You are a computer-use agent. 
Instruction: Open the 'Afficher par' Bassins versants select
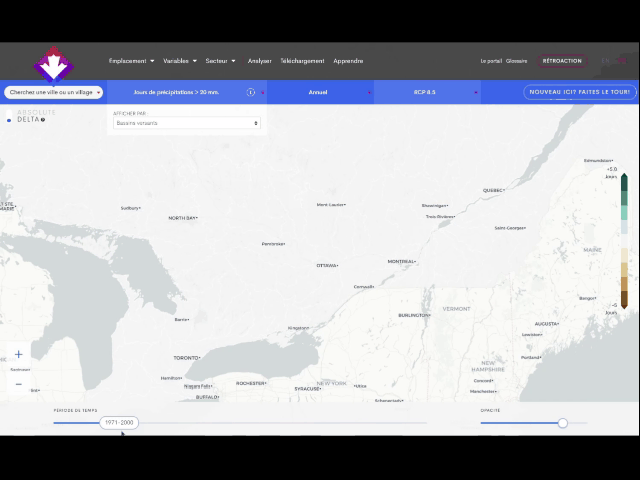coord(187,123)
